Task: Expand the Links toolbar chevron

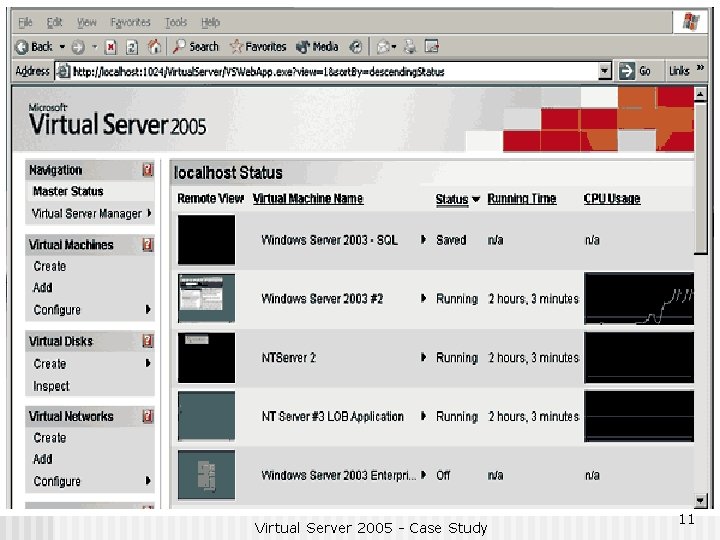Action: [700, 68]
